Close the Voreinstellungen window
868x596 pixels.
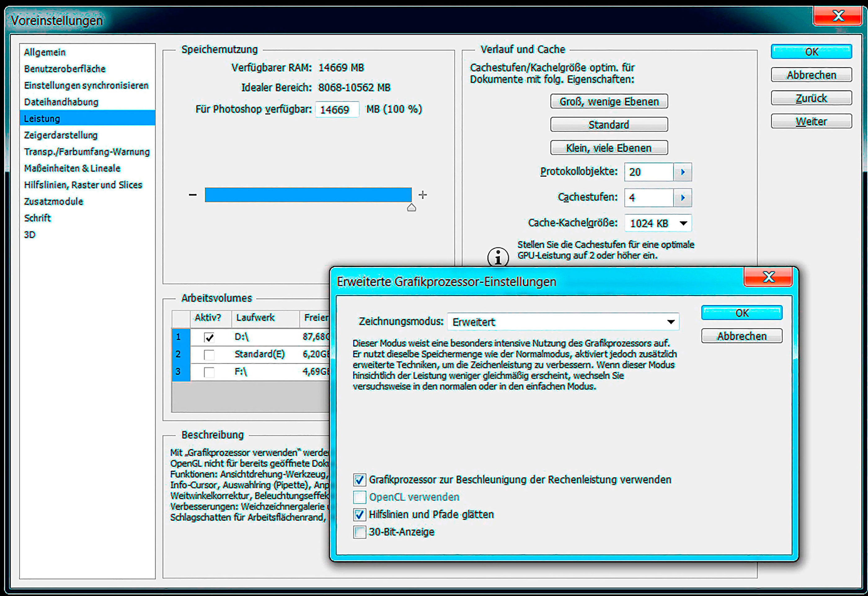pos(838,16)
